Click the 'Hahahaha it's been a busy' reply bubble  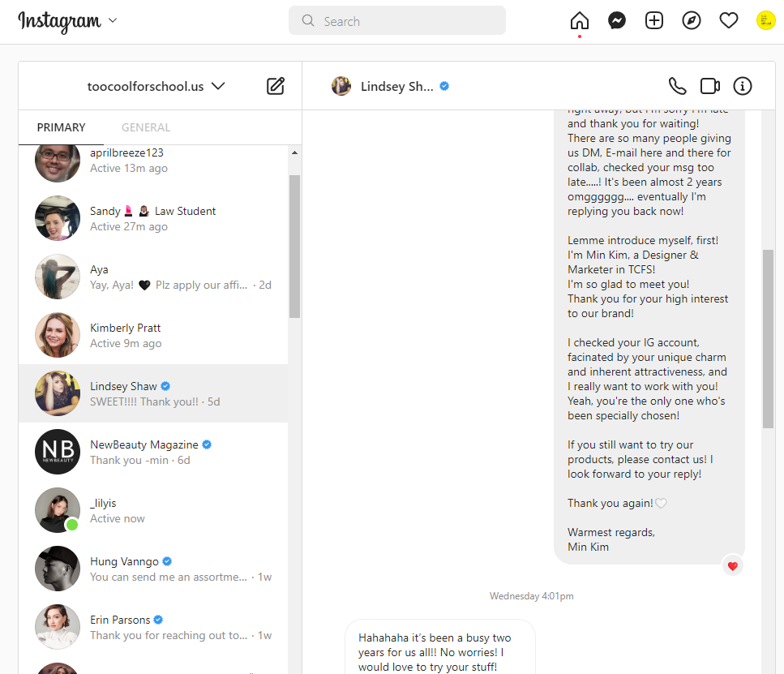[x=440, y=647]
